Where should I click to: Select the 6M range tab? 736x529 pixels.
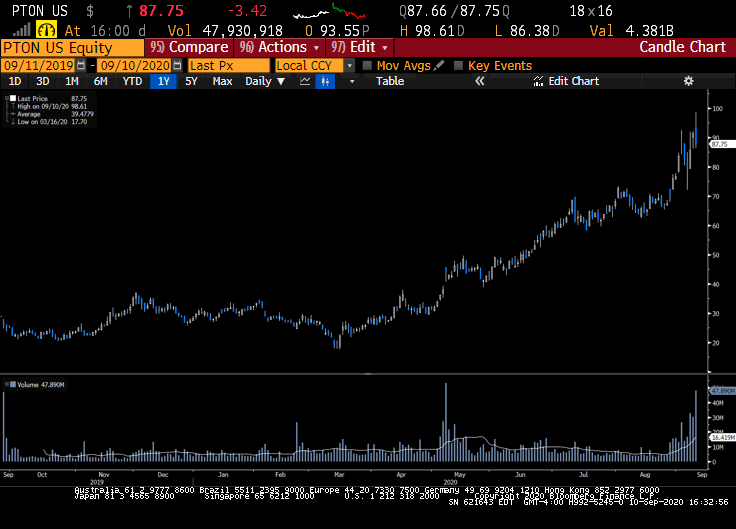100,81
